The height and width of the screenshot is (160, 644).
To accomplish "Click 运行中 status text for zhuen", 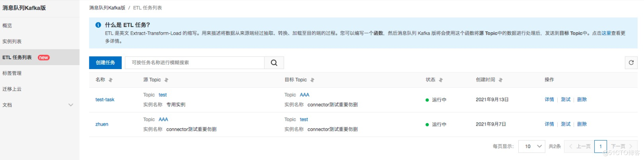I will [439, 124].
